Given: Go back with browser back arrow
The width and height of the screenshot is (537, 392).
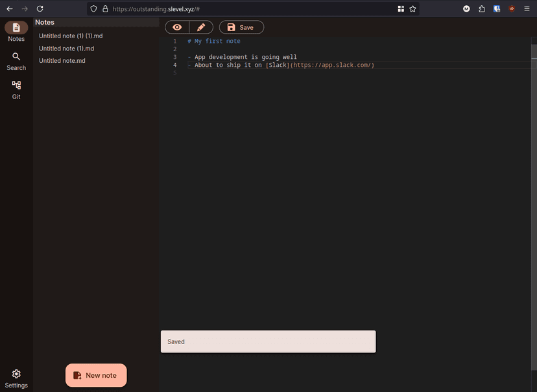Looking at the screenshot, I should (10, 9).
